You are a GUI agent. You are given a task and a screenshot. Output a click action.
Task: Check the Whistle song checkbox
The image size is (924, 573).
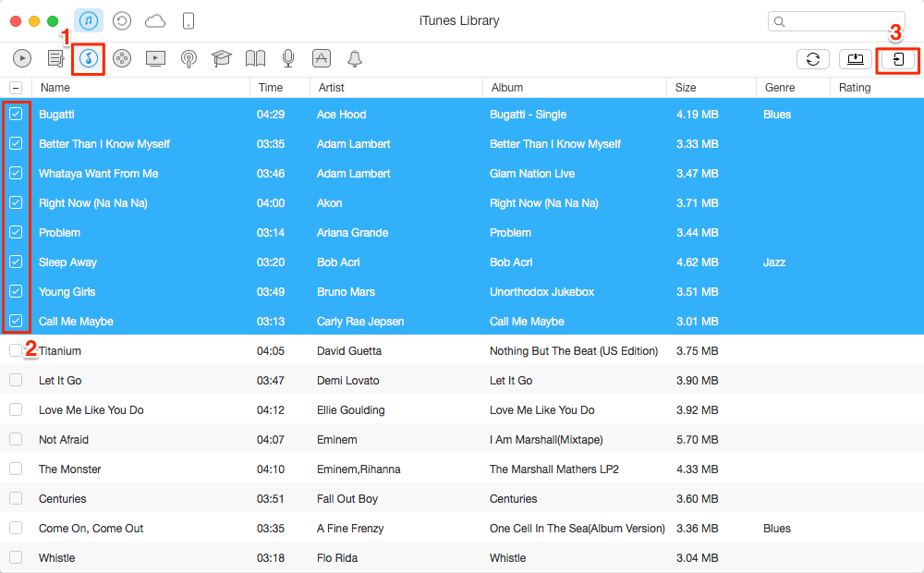(x=16, y=557)
